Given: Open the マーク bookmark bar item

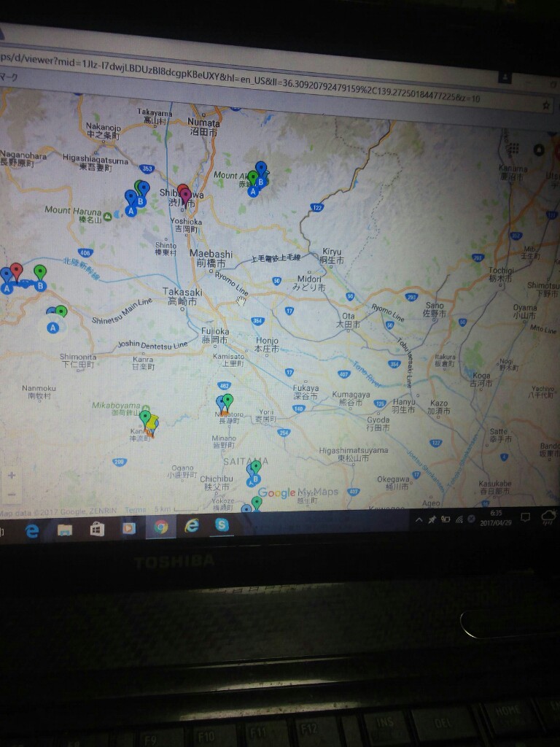Looking at the screenshot, I should tap(9, 76).
